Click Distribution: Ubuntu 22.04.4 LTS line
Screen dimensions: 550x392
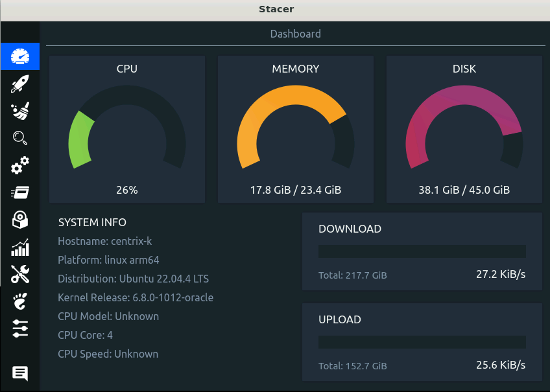point(134,279)
